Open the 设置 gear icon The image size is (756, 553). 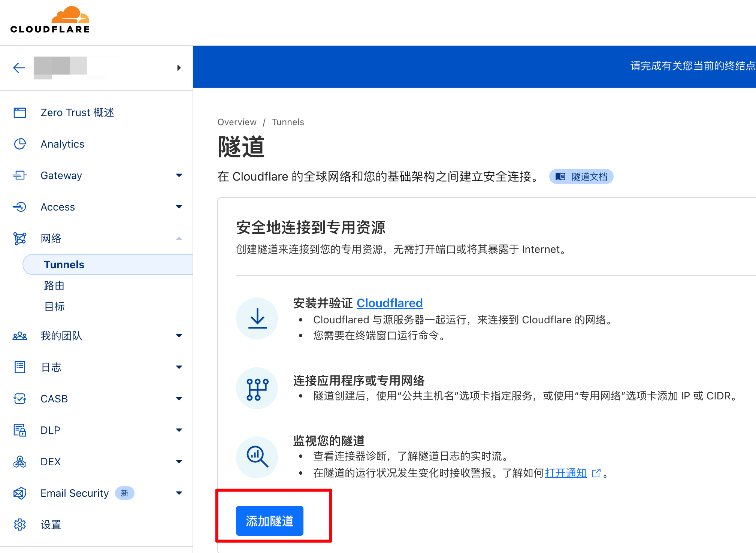20,525
